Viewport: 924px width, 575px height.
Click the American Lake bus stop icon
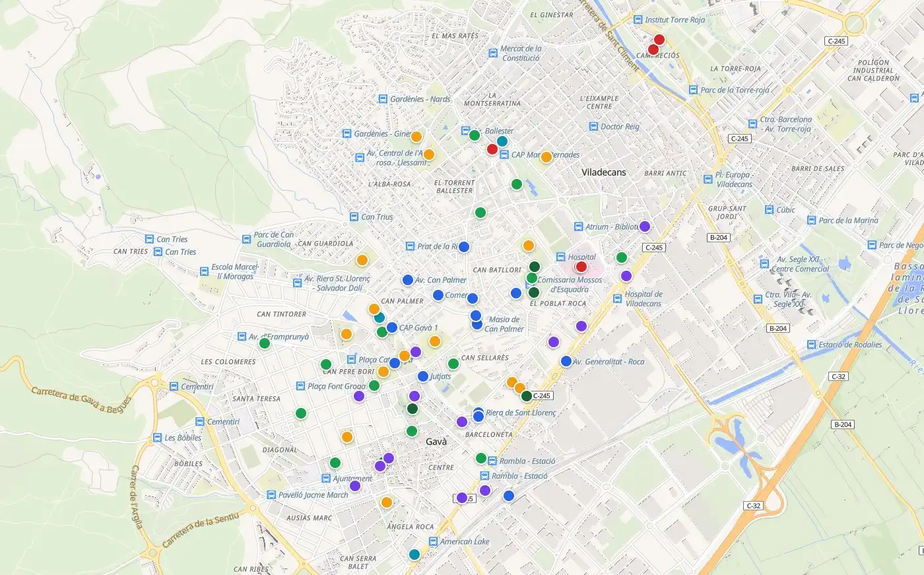point(433,541)
